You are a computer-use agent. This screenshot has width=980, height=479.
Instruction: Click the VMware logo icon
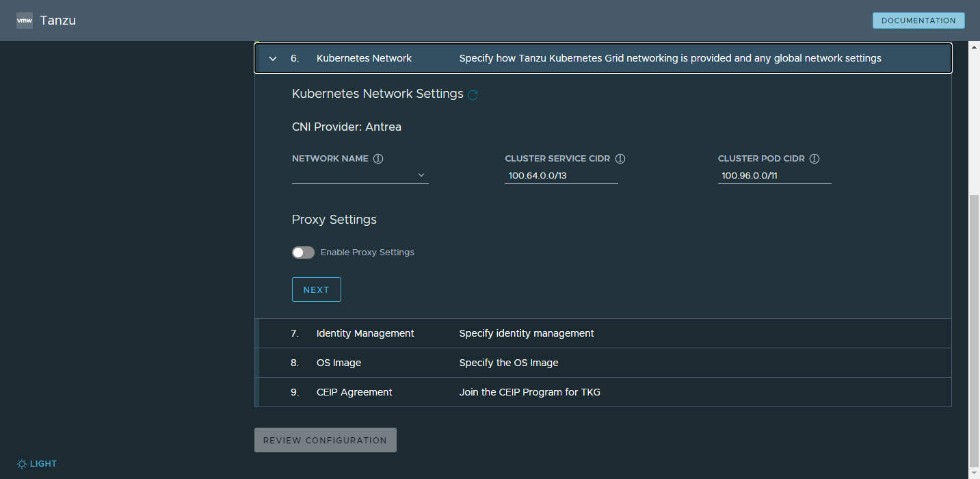point(25,21)
